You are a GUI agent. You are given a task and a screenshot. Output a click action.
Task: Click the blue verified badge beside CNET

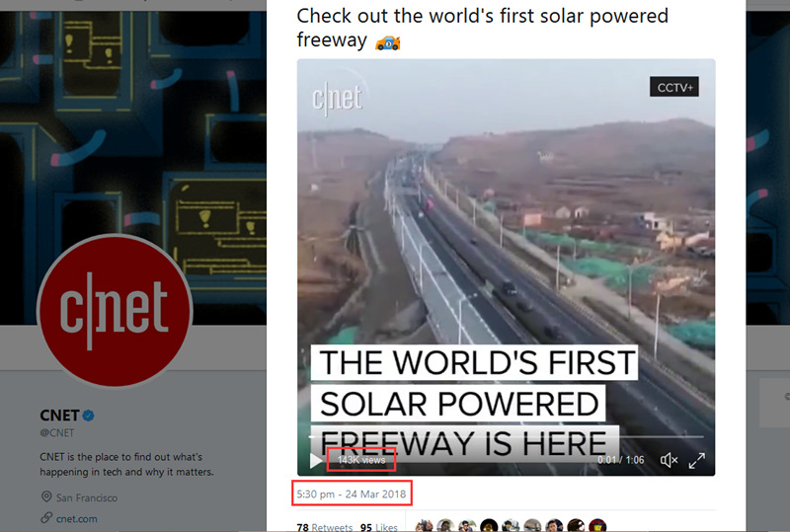pyautogui.click(x=88, y=416)
